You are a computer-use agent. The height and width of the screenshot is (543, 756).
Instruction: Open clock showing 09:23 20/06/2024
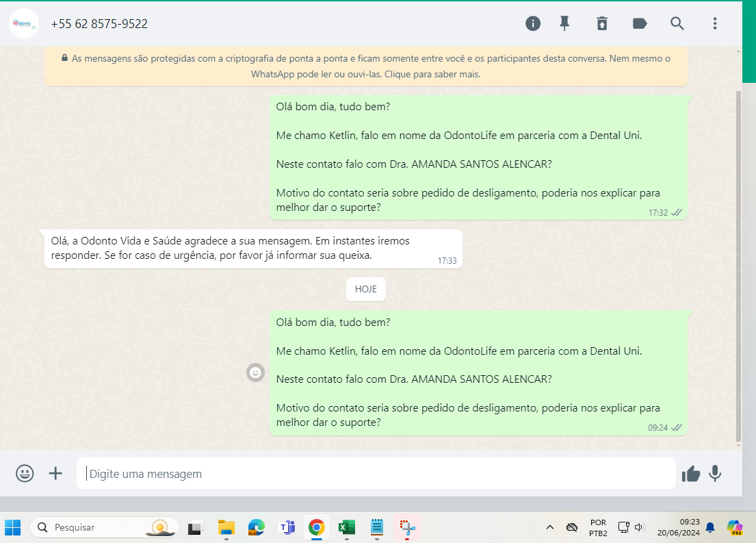(x=679, y=527)
